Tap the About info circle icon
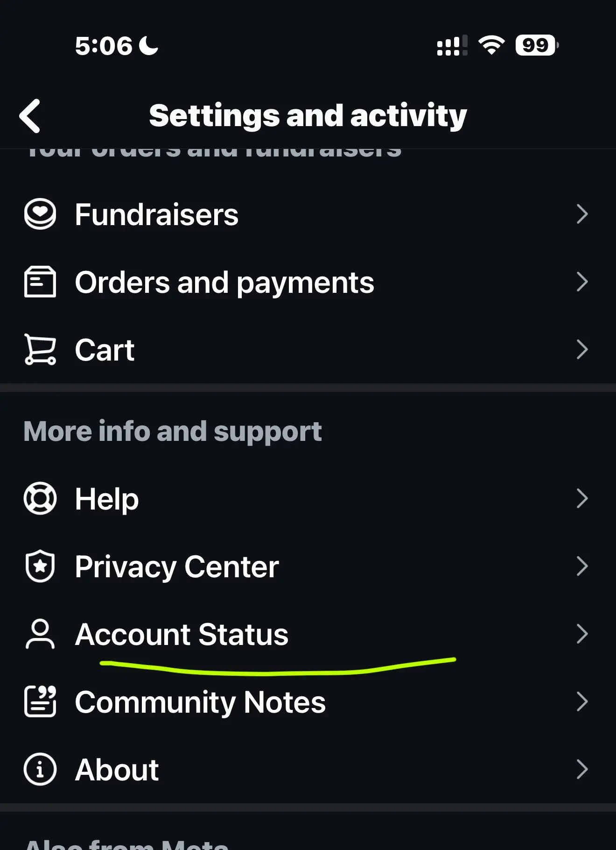 pos(40,769)
